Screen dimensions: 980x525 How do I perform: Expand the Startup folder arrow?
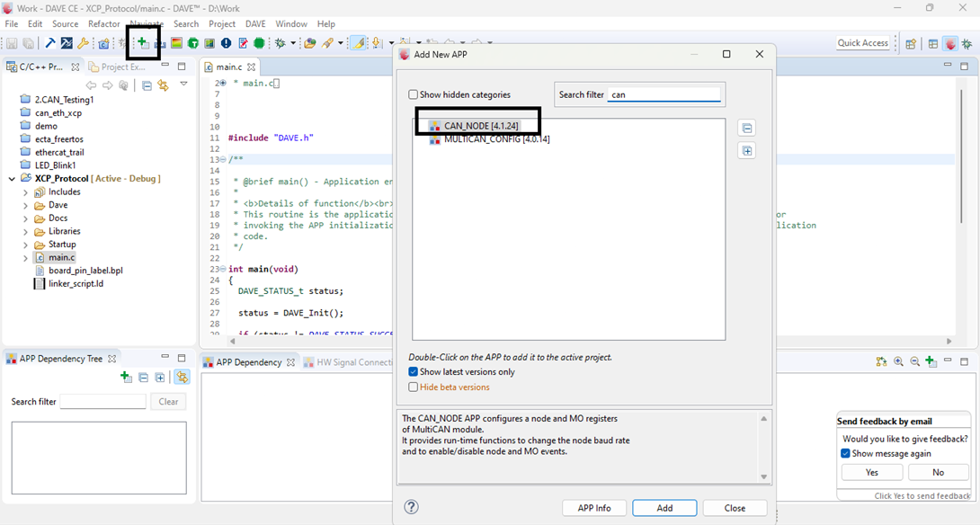pos(26,245)
